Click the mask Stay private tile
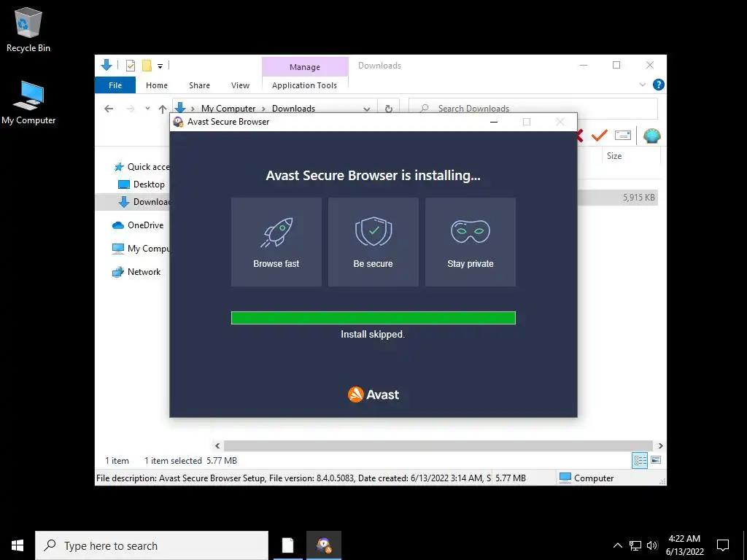This screenshot has width=747, height=560. click(471, 242)
